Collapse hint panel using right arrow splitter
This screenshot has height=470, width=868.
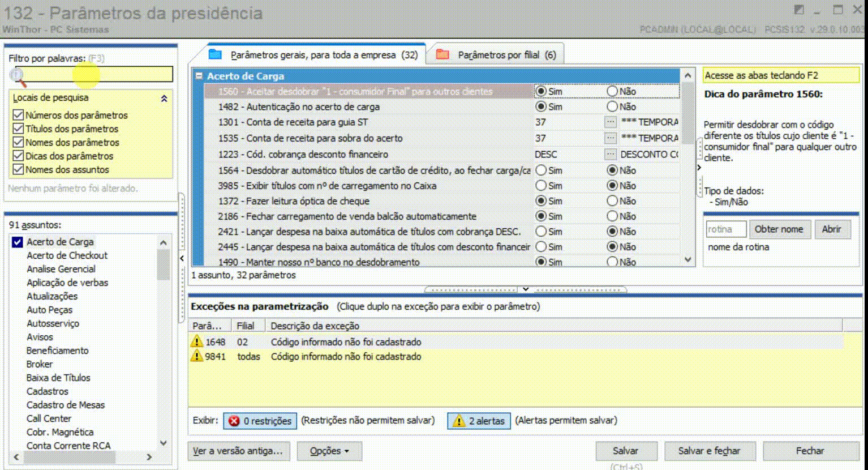tap(699, 168)
